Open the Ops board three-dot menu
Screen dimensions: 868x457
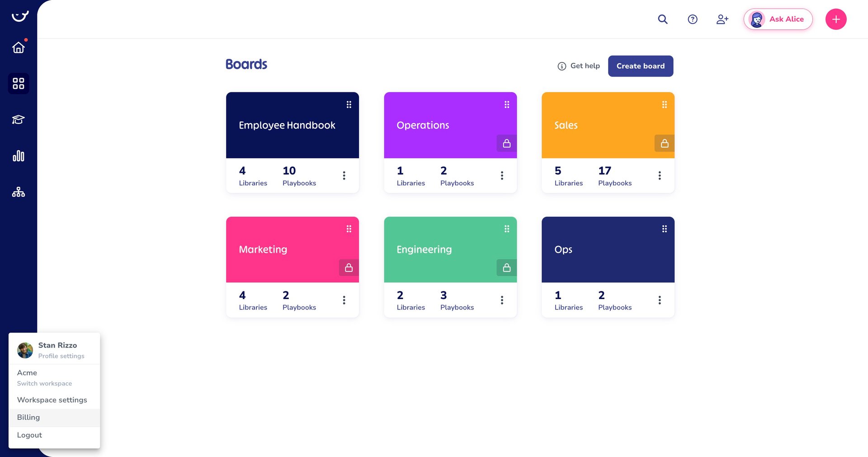click(660, 300)
